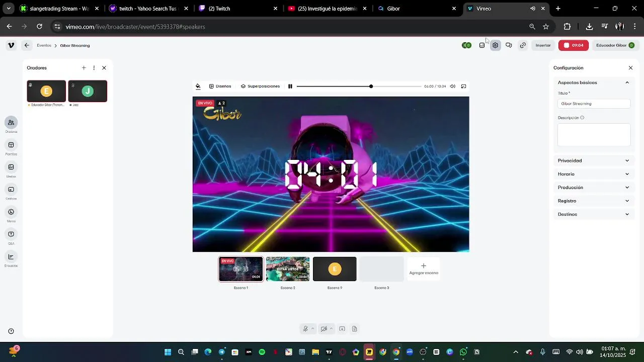Close the Oradores panel
This screenshot has height=362, width=644.
(104, 68)
